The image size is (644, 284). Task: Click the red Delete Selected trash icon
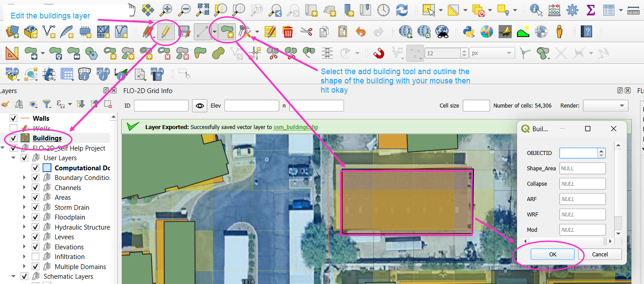[x=288, y=32]
